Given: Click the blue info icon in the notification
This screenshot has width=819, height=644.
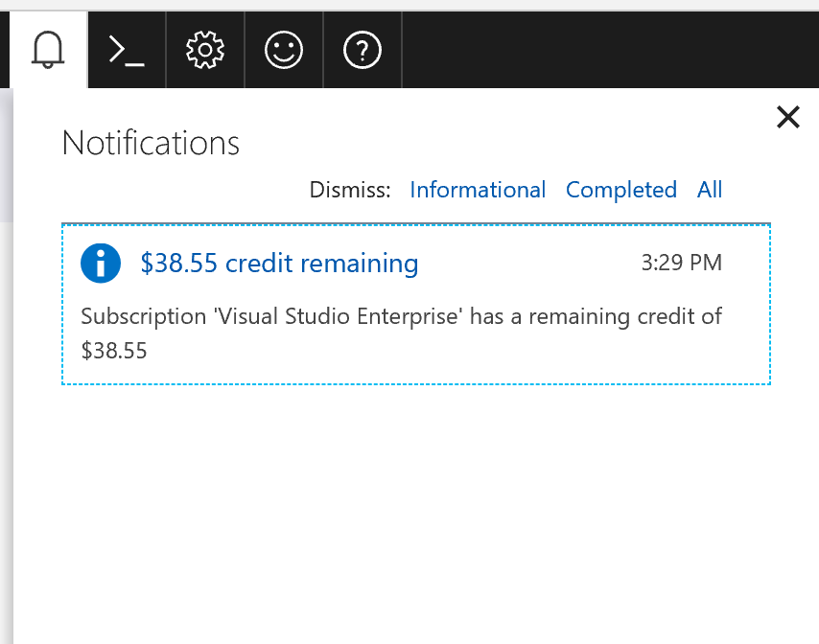Looking at the screenshot, I should (x=101, y=263).
